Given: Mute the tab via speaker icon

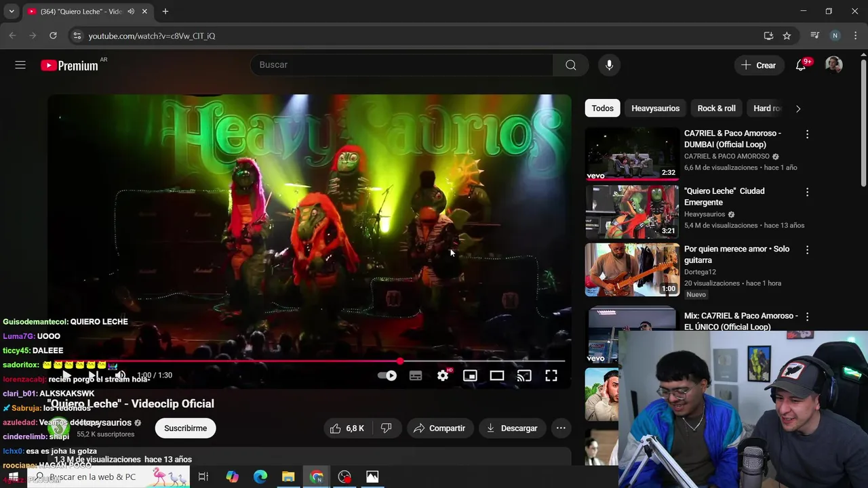Looking at the screenshot, I should pos(131,12).
